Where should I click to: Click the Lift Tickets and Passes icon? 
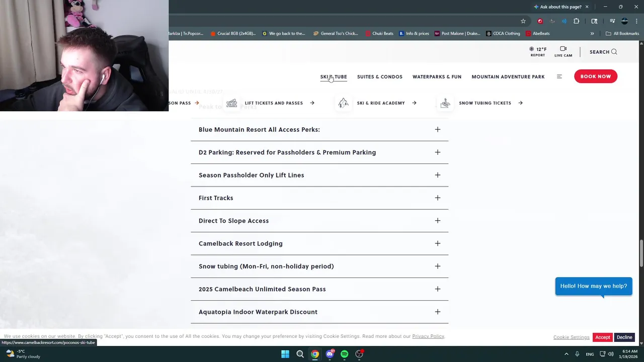coord(231,103)
